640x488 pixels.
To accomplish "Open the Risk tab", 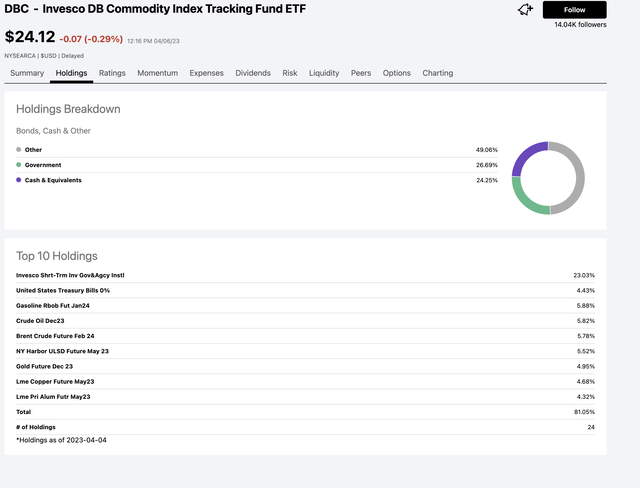I will [x=290, y=73].
